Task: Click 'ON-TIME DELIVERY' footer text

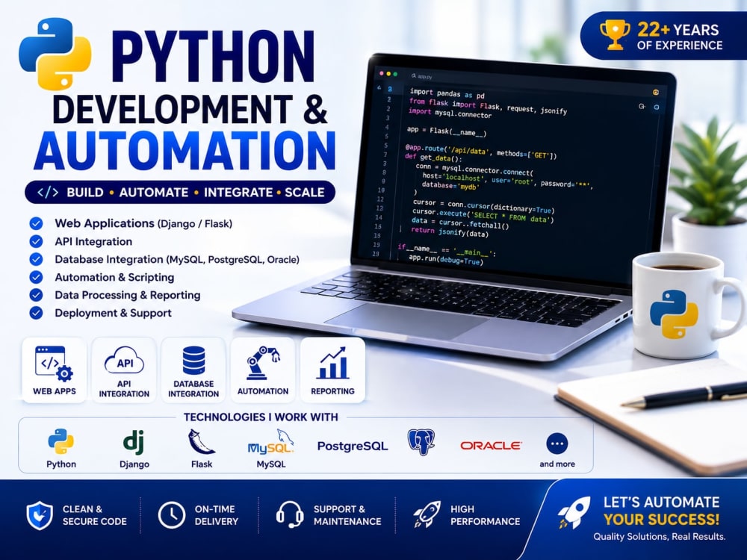Action: pos(216,515)
